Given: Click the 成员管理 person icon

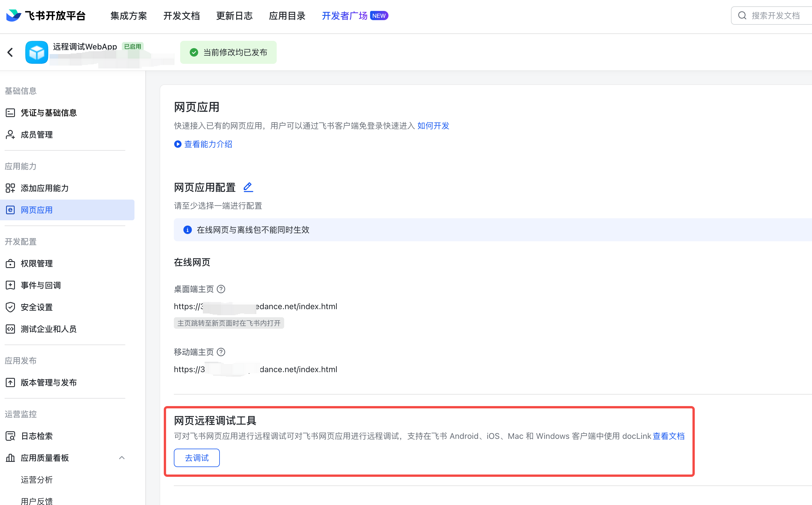Looking at the screenshot, I should pyautogui.click(x=10, y=135).
